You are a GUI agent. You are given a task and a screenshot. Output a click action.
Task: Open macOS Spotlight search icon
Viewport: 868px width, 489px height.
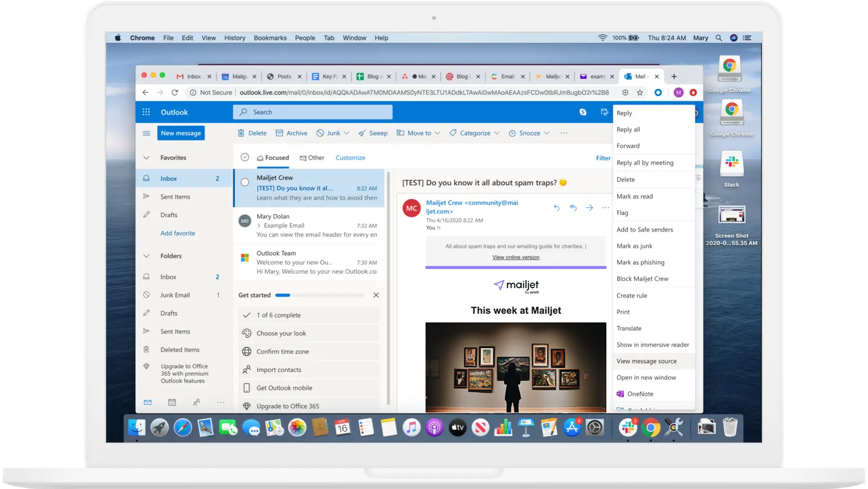point(719,38)
